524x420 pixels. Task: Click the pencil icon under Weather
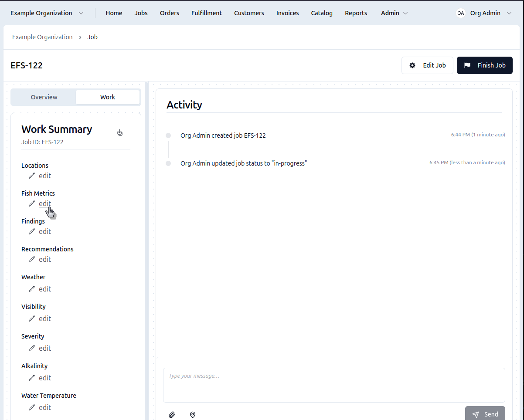(x=32, y=289)
